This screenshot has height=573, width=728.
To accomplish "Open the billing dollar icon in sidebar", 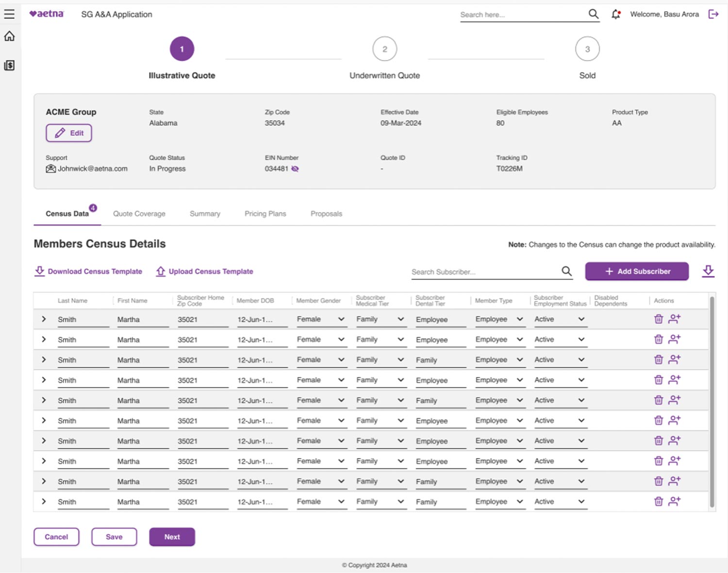I will [9, 65].
